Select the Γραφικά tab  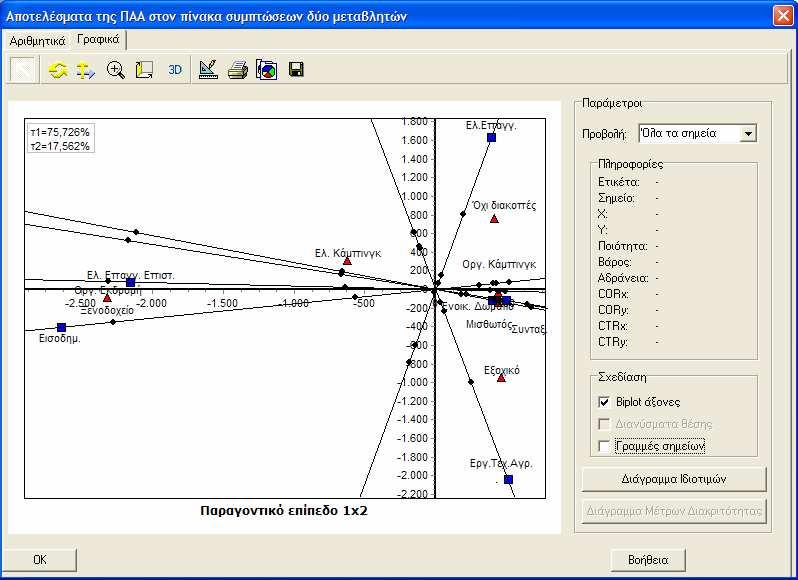[x=98, y=40]
